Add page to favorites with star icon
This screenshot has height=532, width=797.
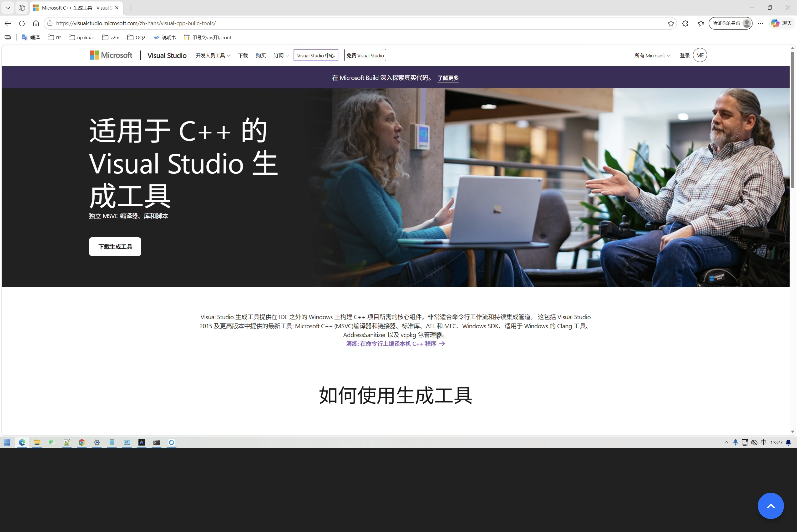click(671, 23)
